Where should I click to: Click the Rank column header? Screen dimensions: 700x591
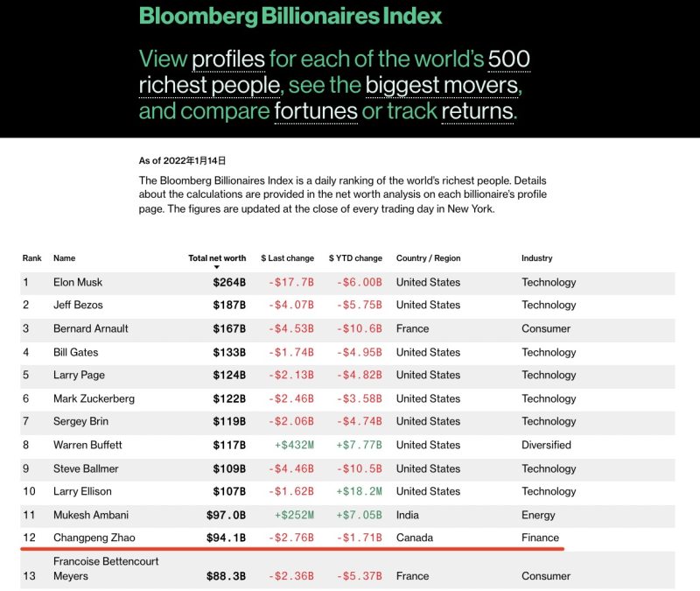coord(32,258)
